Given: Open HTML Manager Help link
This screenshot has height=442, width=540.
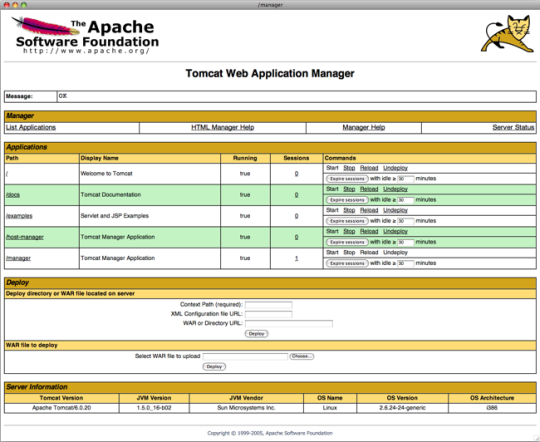Looking at the screenshot, I should [x=222, y=127].
